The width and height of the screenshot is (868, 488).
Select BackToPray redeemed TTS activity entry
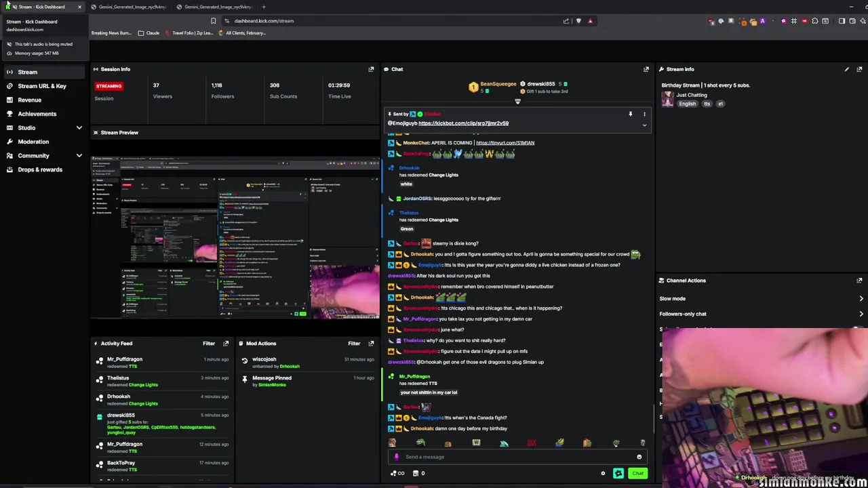(x=163, y=466)
